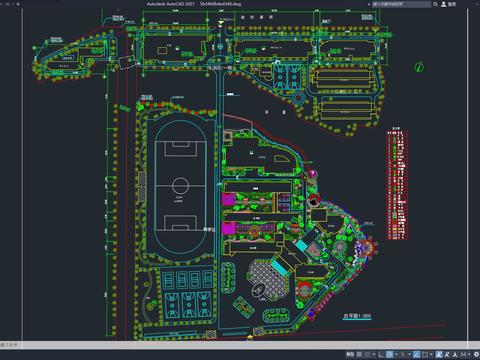Toggle the highlighted polar tracking button
Viewport: 480px width, 360px height.
tap(390, 354)
